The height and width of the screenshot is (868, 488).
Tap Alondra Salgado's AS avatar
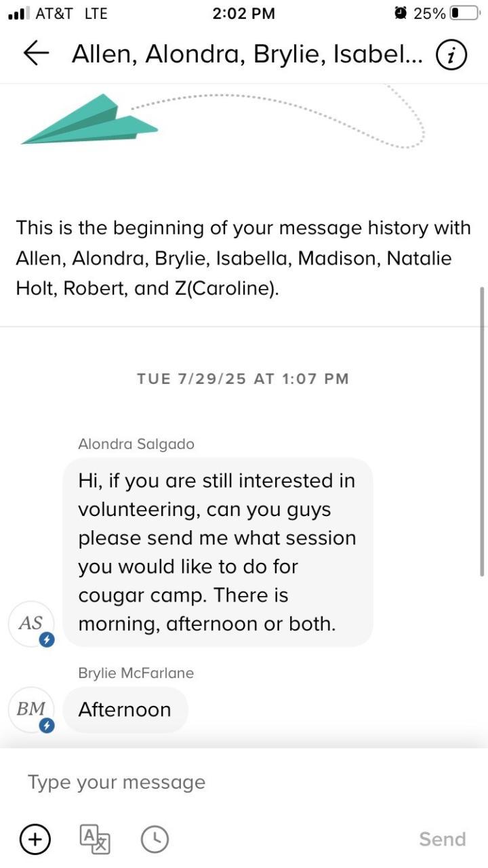[x=30, y=623]
